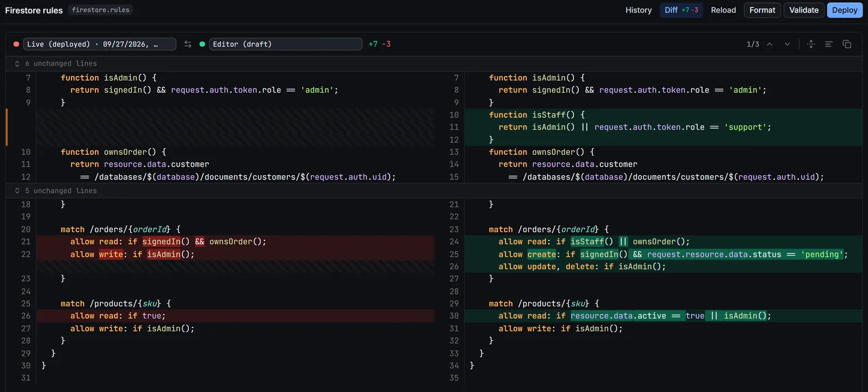
Task: Click line number 21 in left gutter
Action: 26,242
